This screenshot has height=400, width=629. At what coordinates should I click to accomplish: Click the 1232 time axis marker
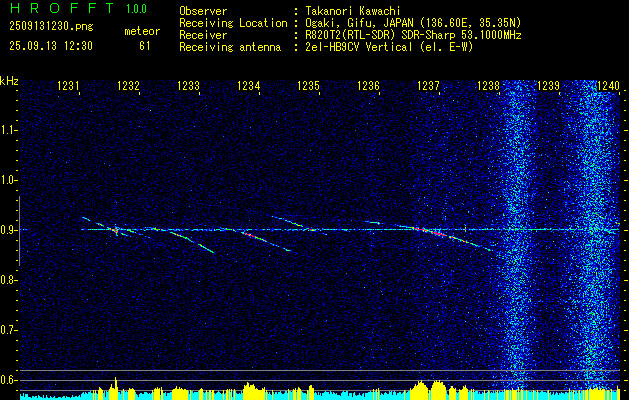point(128,85)
